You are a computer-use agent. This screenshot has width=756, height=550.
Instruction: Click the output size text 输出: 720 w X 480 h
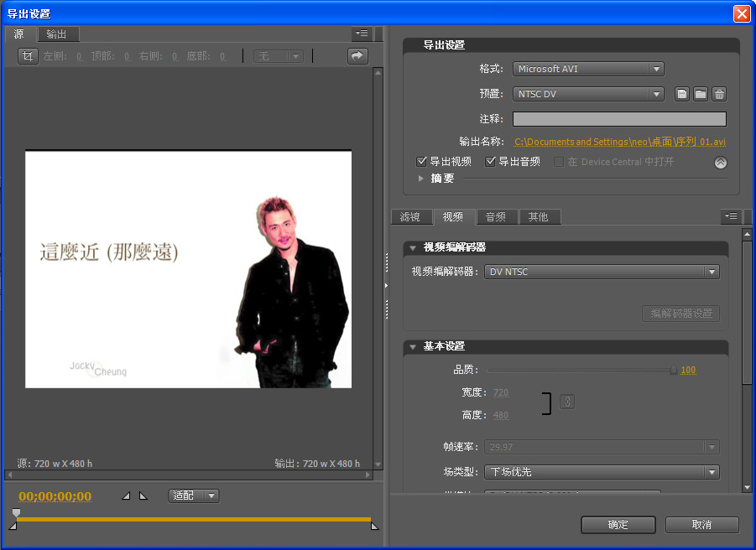pyautogui.click(x=317, y=464)
